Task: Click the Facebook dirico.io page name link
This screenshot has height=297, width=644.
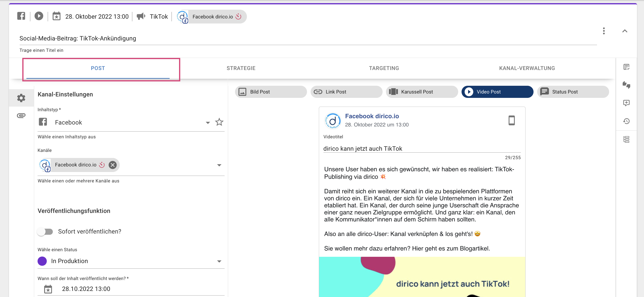Action: point(372,116)
